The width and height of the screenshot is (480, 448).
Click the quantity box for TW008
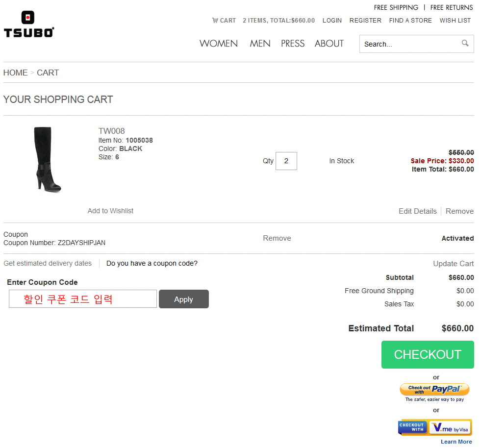(x=286, y=161)
